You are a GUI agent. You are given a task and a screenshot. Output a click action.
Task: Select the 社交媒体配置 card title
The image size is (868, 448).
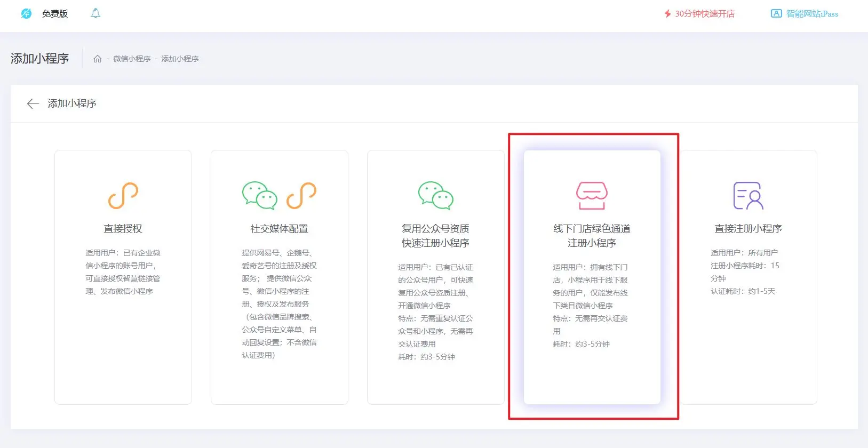click(279, 229)
